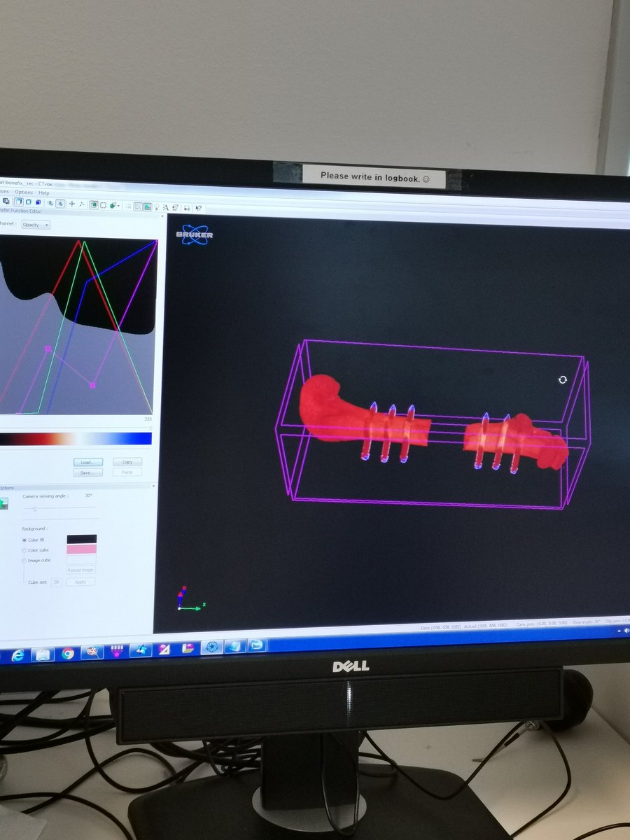Screen dimensions: 630x840
Task: Toggle the highlighted picture panel icon in toolbar
Action: 148,206
